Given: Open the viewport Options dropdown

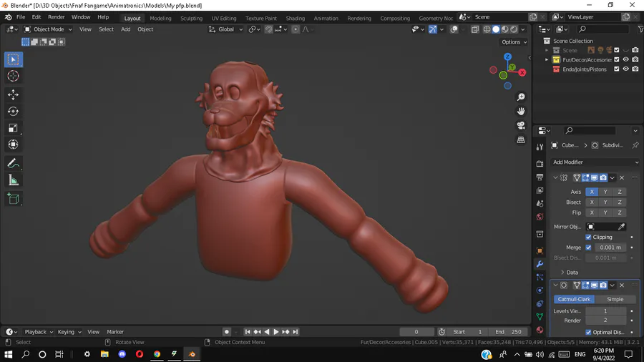Looking at the screenshot, I should click(514, 42).
